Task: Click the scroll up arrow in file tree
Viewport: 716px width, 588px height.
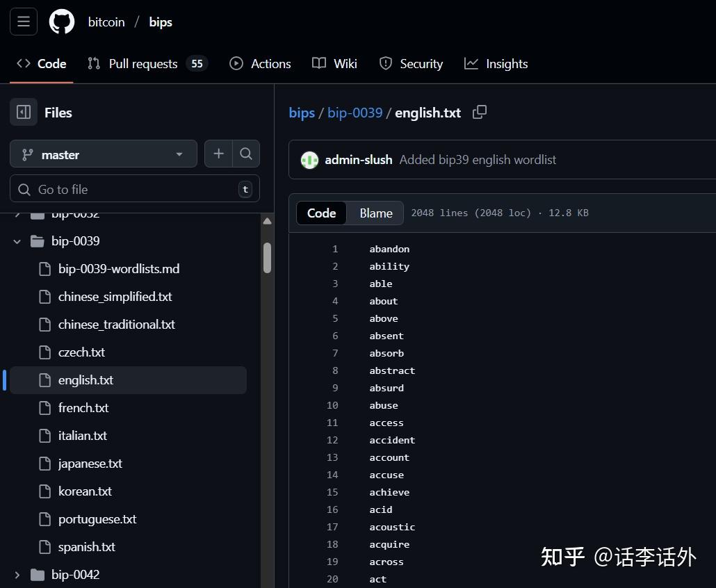Action: coord(268,222)
